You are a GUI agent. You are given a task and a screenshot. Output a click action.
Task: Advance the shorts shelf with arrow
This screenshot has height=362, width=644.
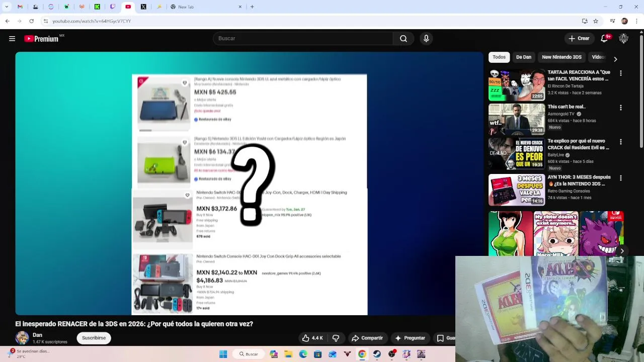coord(622,251)
